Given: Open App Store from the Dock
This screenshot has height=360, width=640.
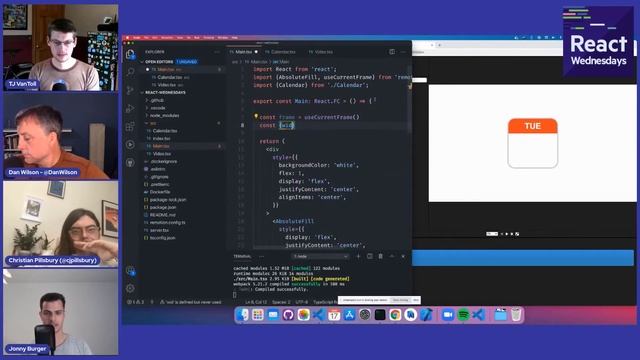Looking at the screenshot, I should (x=349, y=315).
